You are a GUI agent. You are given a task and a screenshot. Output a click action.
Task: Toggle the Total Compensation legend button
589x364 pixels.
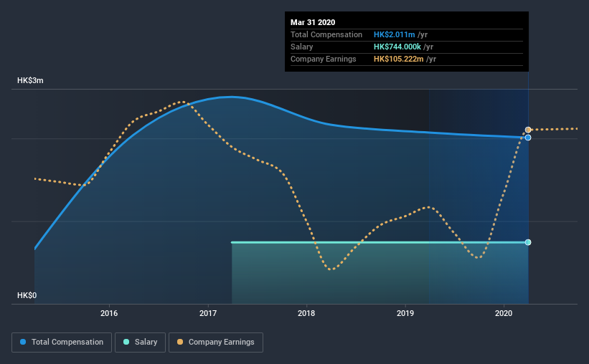pos(62,343)
